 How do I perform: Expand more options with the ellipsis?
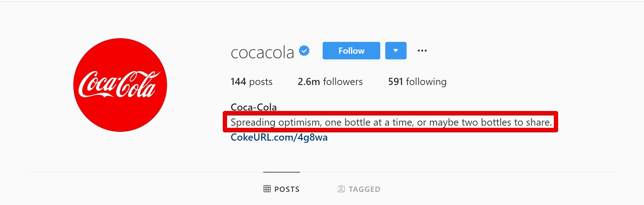[x=422, y=51]
